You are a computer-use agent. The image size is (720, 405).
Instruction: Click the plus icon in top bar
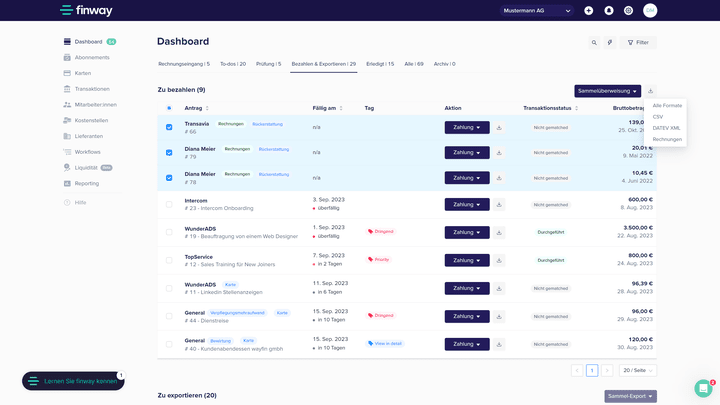pos(589,11)
